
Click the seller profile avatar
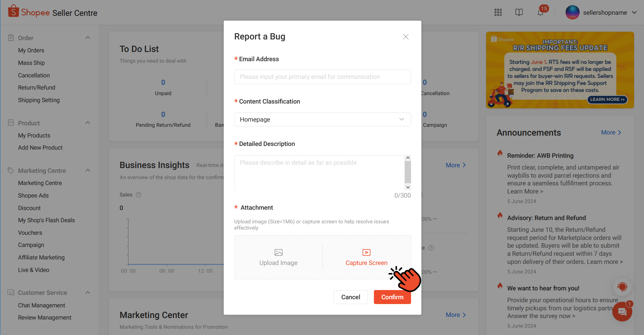[x=572, y=13]
